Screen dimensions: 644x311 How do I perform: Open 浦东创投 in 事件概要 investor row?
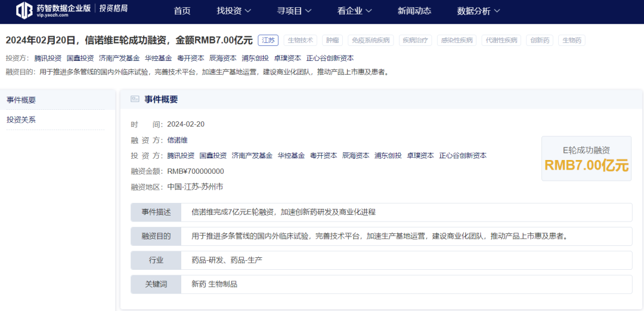tap(388, 155)
